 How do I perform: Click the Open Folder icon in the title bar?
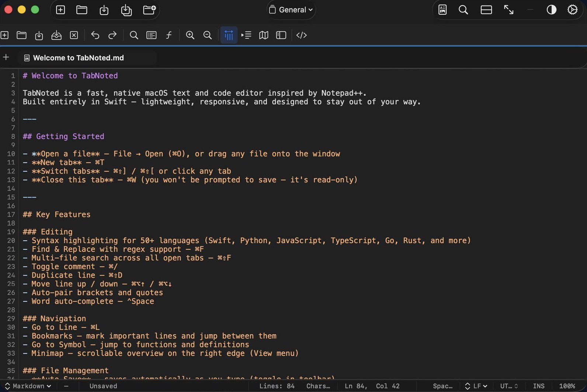point(82,10)
